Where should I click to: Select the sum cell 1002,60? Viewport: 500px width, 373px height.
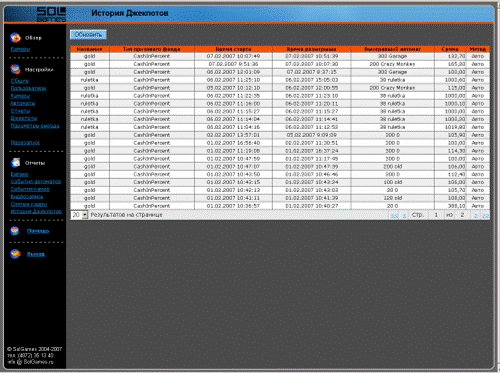450,80
